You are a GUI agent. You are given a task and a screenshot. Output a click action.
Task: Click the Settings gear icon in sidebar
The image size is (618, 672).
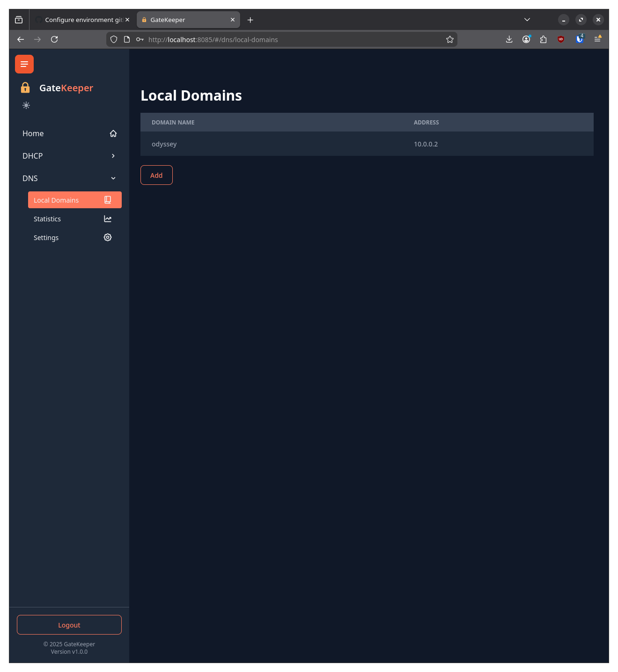(108, 237)
